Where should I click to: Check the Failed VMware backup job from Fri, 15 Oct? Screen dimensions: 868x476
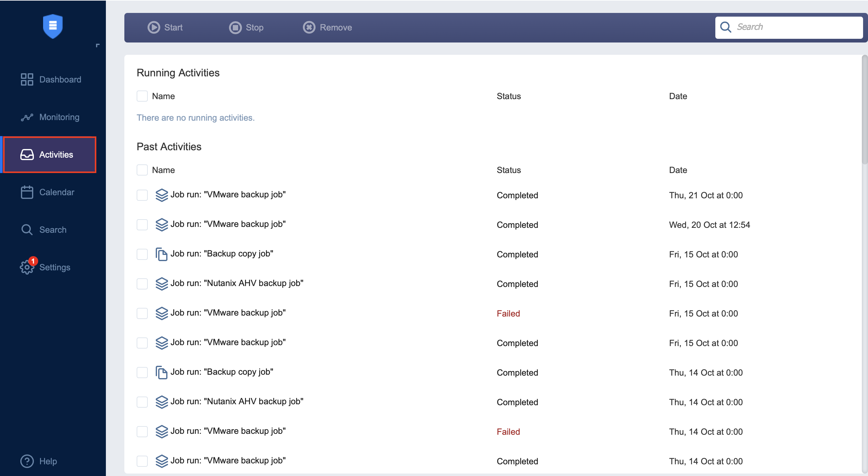[142, 313]
